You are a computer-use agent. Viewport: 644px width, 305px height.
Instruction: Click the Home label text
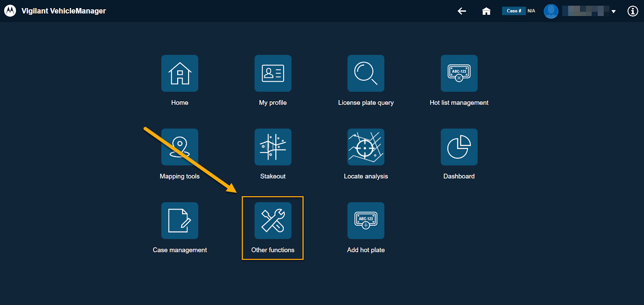(x=180, y=102)
